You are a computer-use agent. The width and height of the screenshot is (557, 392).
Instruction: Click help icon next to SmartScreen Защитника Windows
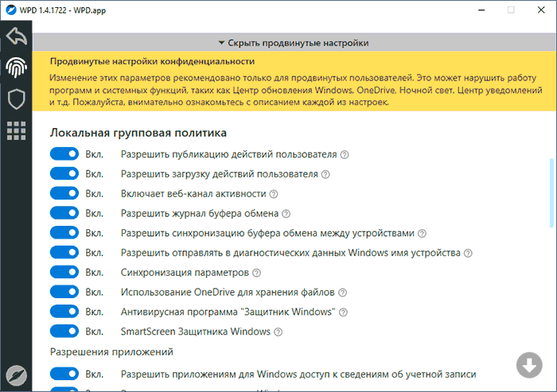point(278,332)
